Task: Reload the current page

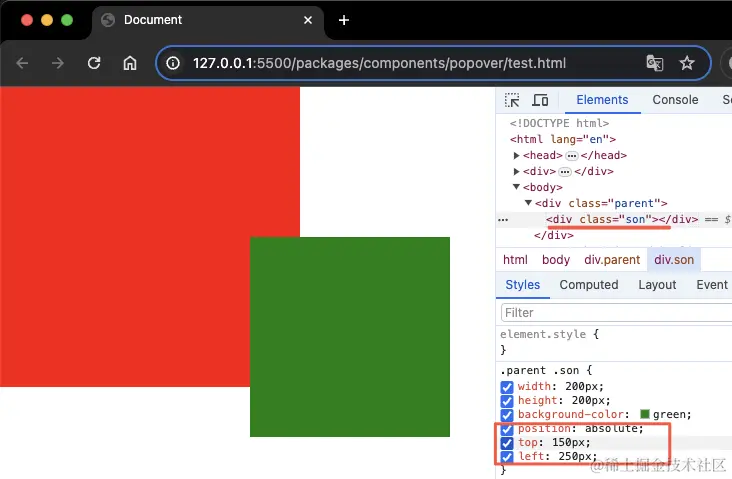Action: coord(94,63)
